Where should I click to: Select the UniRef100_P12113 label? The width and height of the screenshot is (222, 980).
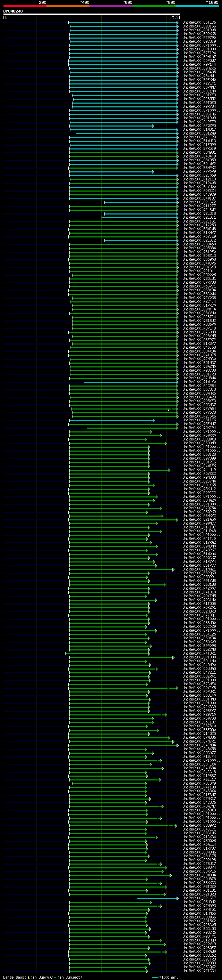pos(199,179)
